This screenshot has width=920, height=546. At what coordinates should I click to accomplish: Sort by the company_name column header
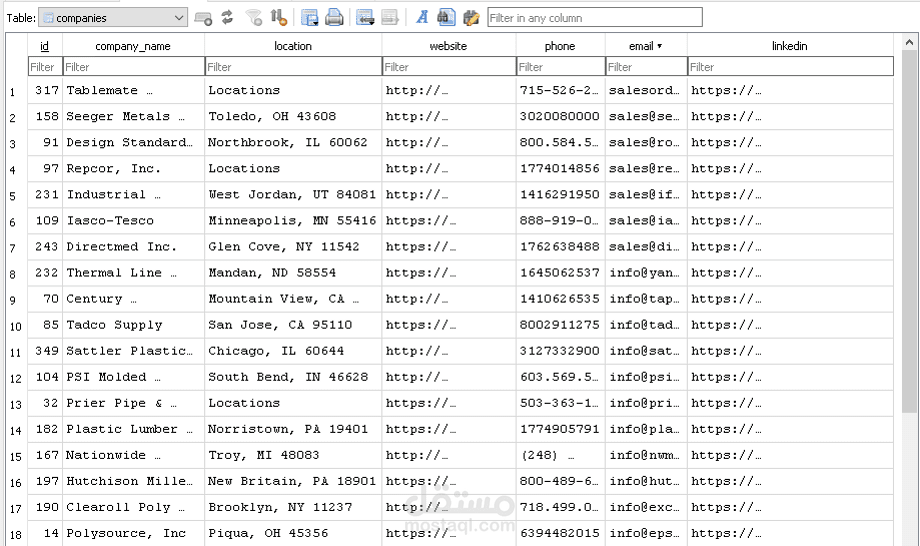[x=133, y=46]
